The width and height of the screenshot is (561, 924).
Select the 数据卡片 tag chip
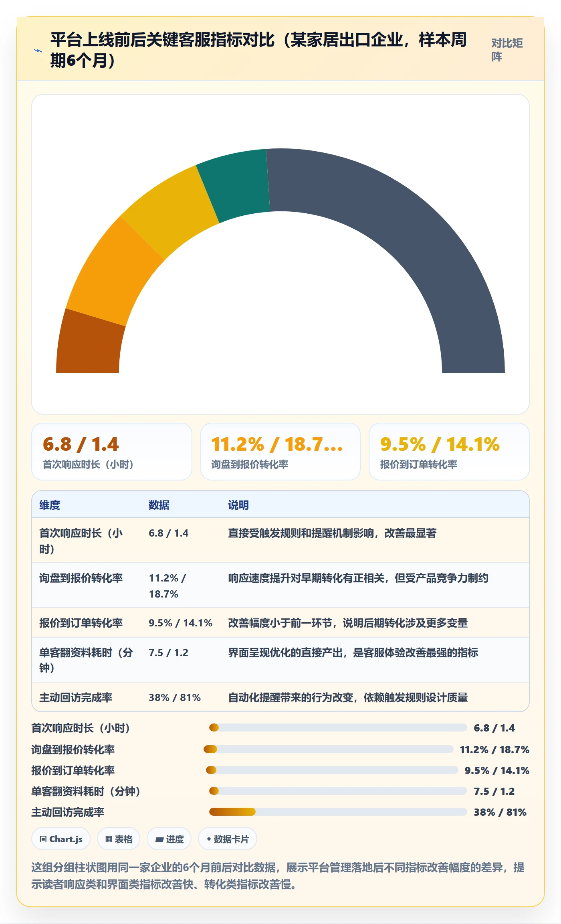(228, 839)
